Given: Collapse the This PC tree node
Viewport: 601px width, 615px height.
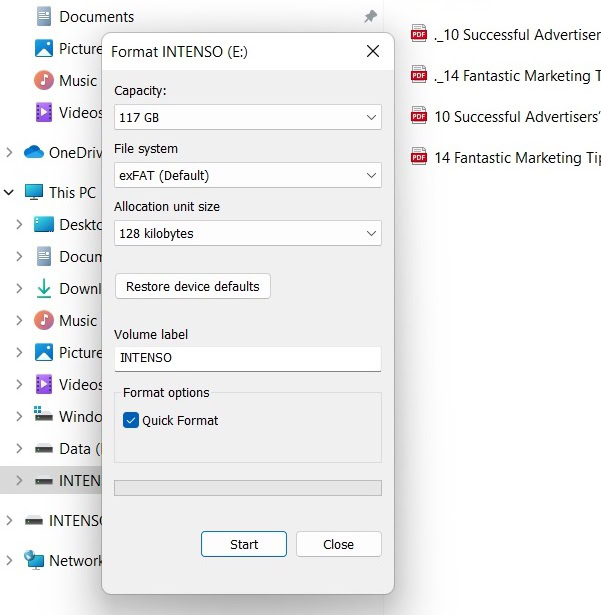Looking at the screenshot, I should (9, 192).
